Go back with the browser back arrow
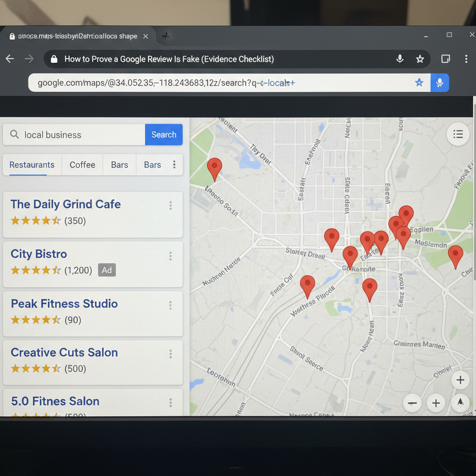 coord(10,59)
